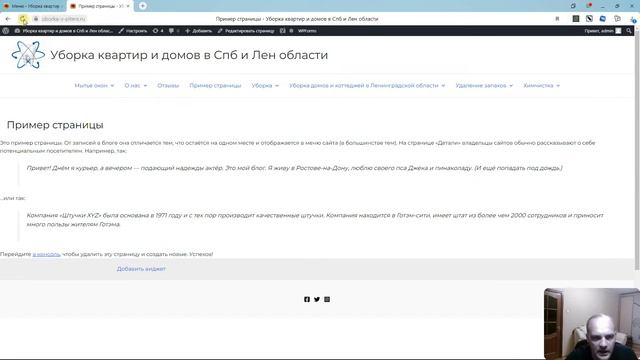The height and width of the screenshot is (360, 640).
Task: Click the webcam video overlay
Action: tap(592, 324)
